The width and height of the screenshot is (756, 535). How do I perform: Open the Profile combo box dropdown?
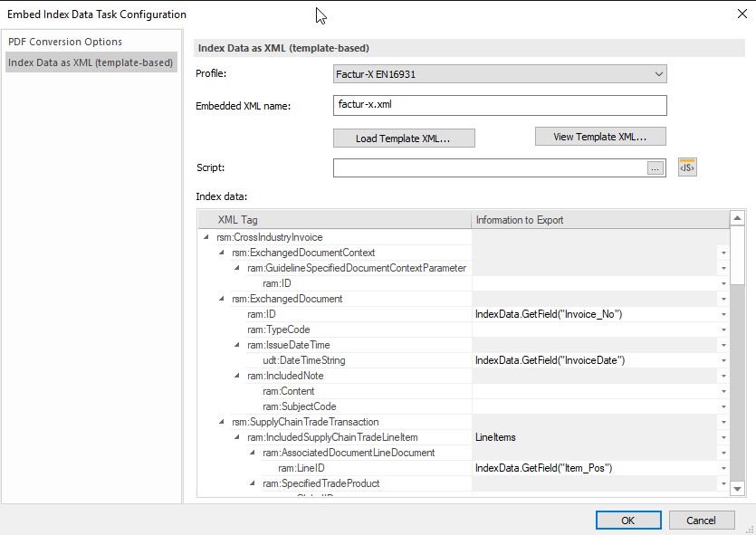pyautogui.click(x=659, y=73)
